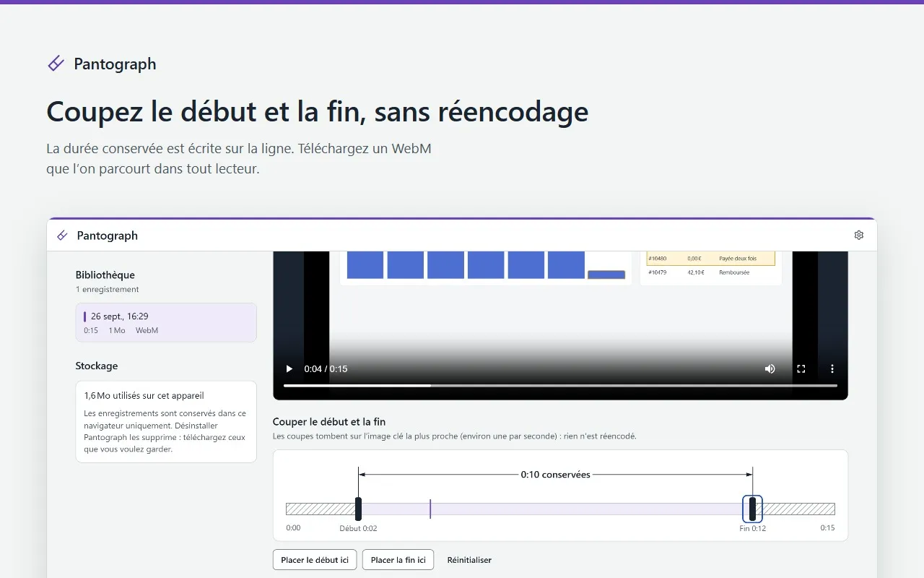Click the Placer la fin ici button
Viewport: 924px width, 578px height.
click(x=398, y=560)
